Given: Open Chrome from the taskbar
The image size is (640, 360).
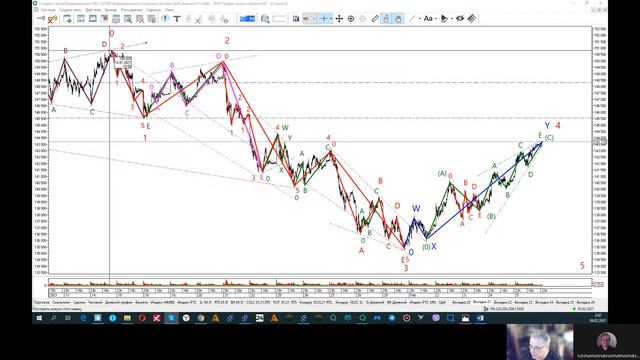Looking at the screenshot, I should pyautogui.click(x=200, y=318).
